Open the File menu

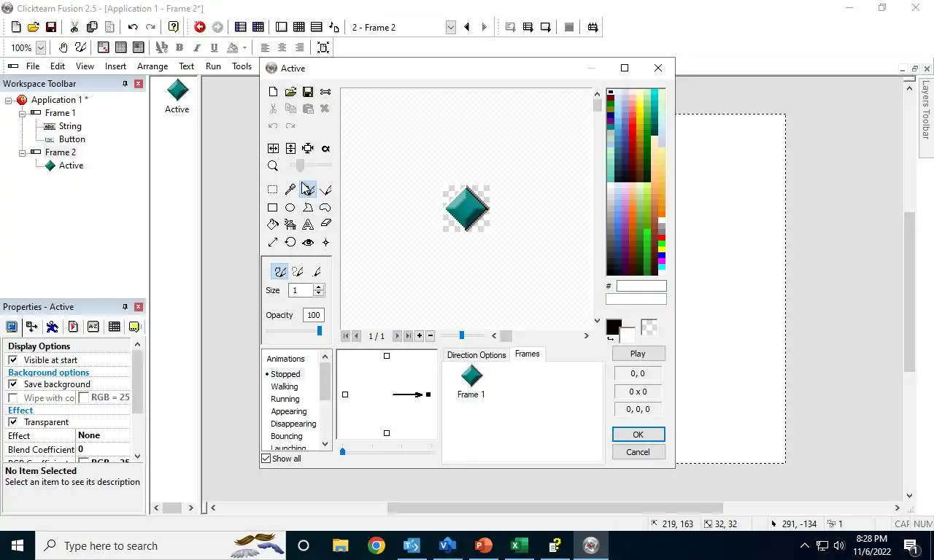[x=33, y=66]
